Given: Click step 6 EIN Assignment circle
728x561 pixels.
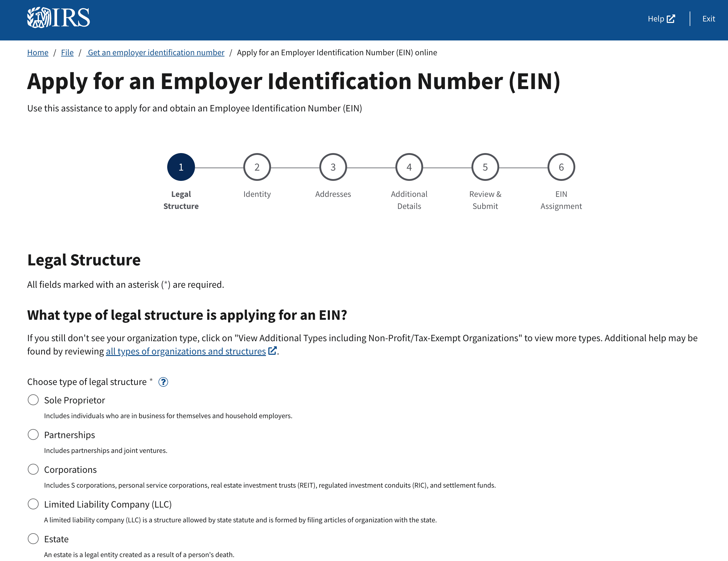Looking at the screenshot, I should [x=561, y=167].
